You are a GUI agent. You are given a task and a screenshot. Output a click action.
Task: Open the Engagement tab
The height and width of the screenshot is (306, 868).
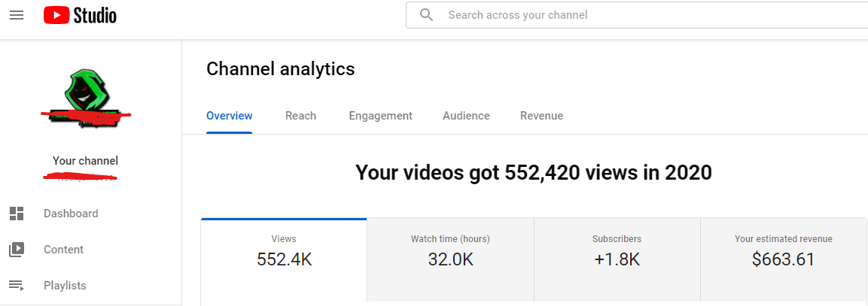[380, 117]
